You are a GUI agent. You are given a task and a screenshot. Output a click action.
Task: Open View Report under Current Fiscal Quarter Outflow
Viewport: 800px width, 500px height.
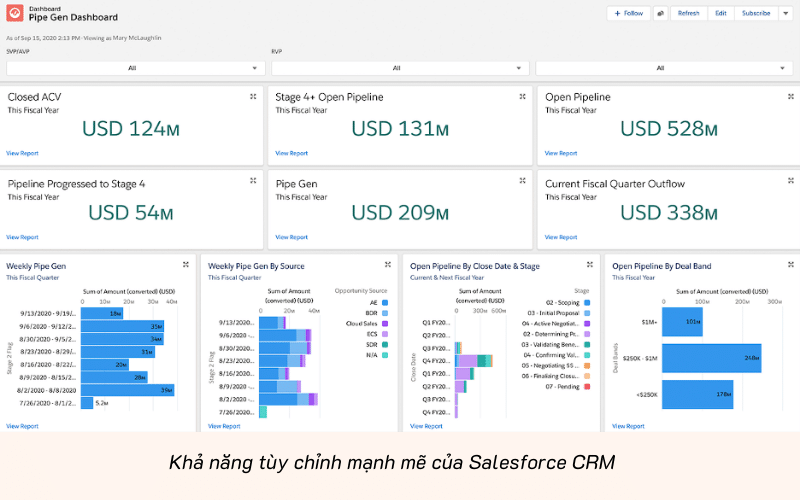tap(561, 237)
